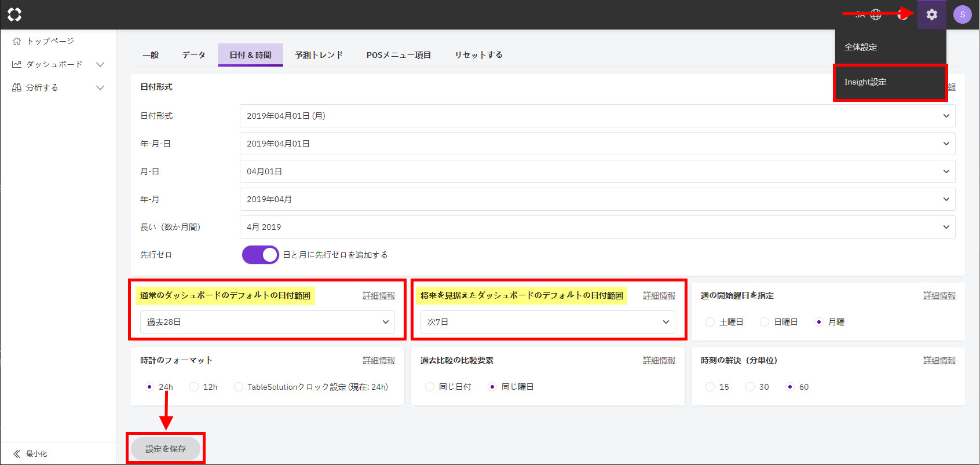Viewport: 980px width, 465px height.
Task: Open the 年-月 format dropdown
Action: pyautogui.click(x=597, y=199)
